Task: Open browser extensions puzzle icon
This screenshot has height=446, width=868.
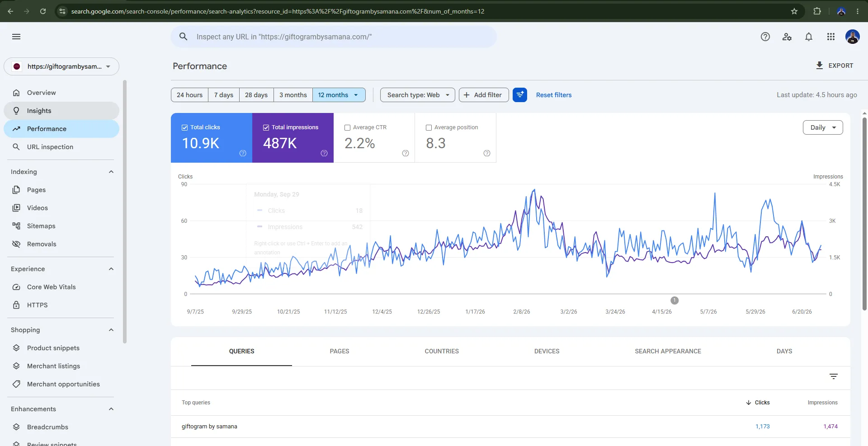Action: coord(817,11)
